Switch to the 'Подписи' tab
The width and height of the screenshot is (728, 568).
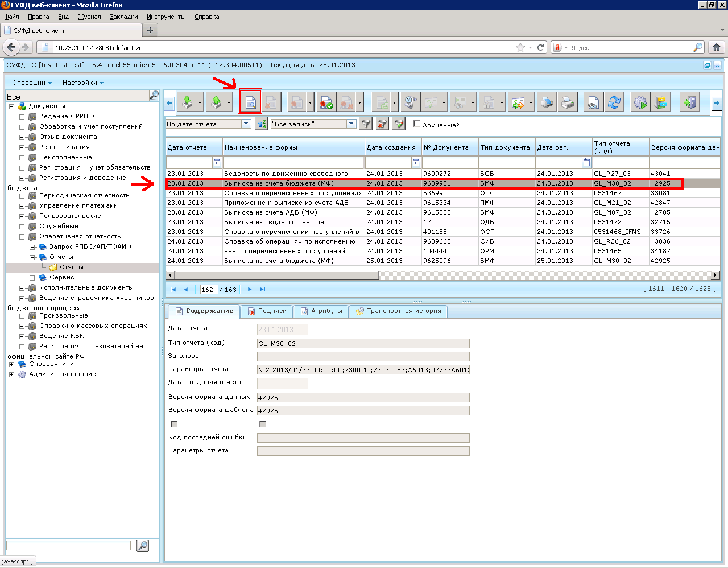click(267, 311)
